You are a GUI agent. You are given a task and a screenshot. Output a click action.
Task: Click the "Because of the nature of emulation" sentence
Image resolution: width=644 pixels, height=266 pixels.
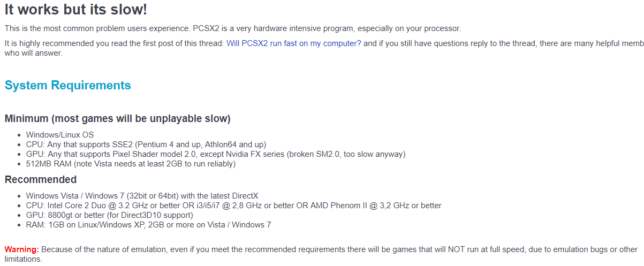(x=107, y=249)
